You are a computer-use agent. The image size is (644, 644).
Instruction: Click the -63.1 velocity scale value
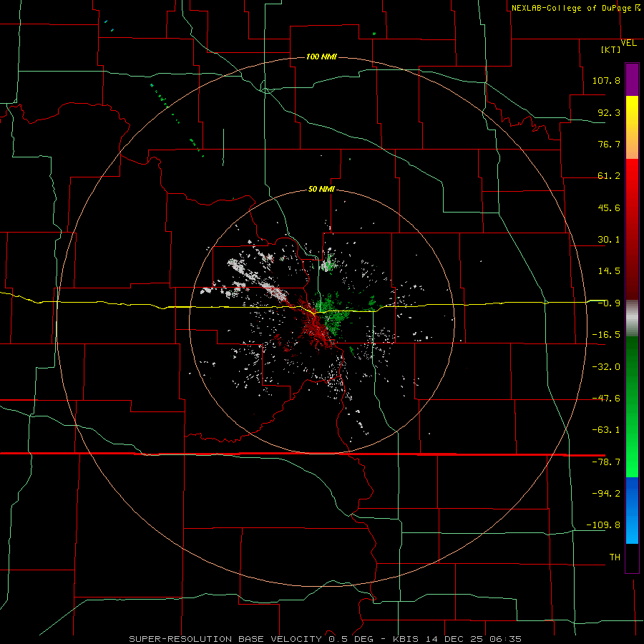[606, 430]
